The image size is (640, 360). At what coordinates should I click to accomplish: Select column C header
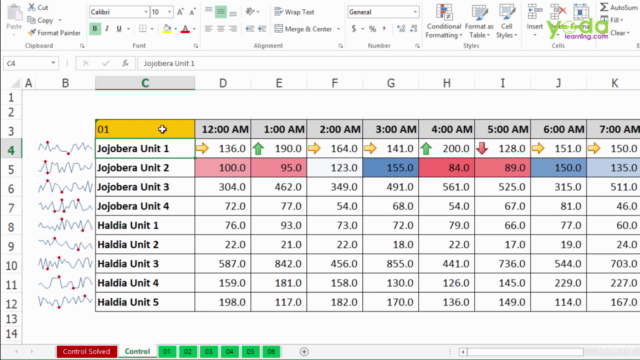[145, 83]
